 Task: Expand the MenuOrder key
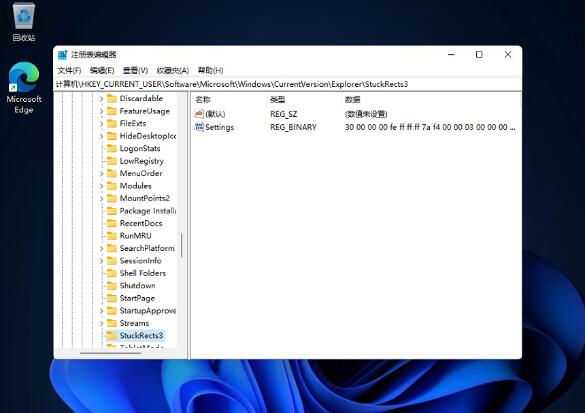coord(101,173)
